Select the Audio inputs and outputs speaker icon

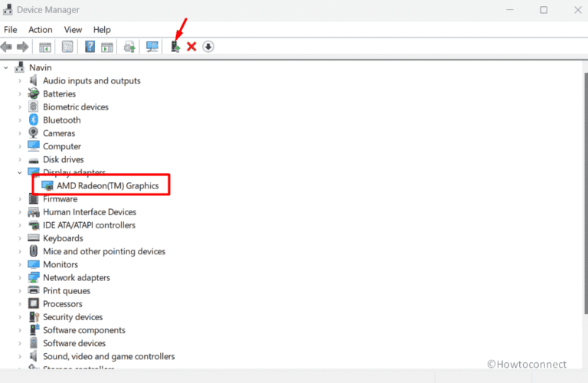coord(34,80)
